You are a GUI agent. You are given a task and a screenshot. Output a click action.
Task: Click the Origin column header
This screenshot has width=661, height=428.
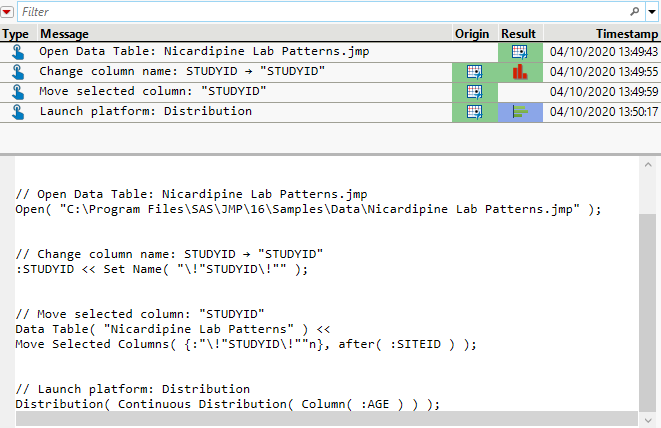pyautogui.click(x=472, y=34)
